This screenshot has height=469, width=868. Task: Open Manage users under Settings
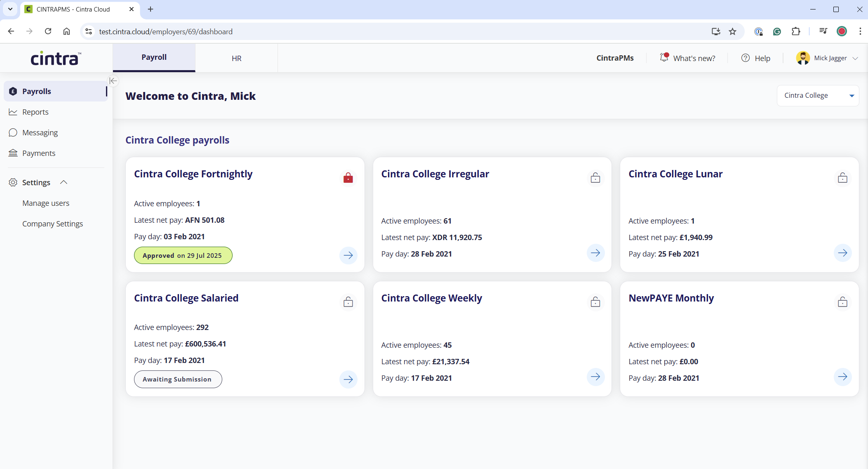[x=46, y=203]
